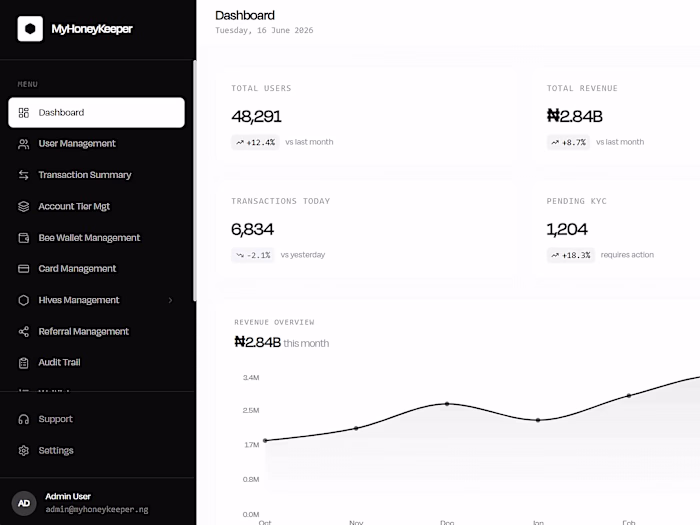This screenshot has width=700, height=525.
Task: Click the -2.1% transactions badge
Action: [253, 255]
